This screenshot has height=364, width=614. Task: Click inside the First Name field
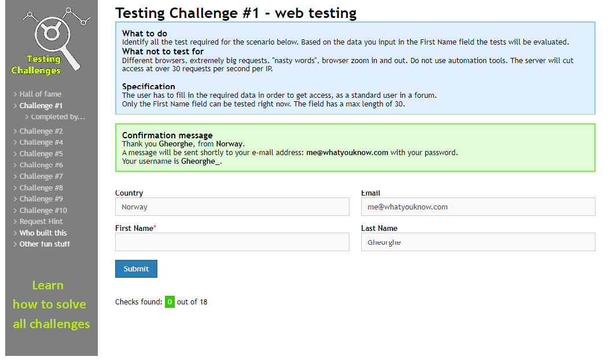click(231, 241)
